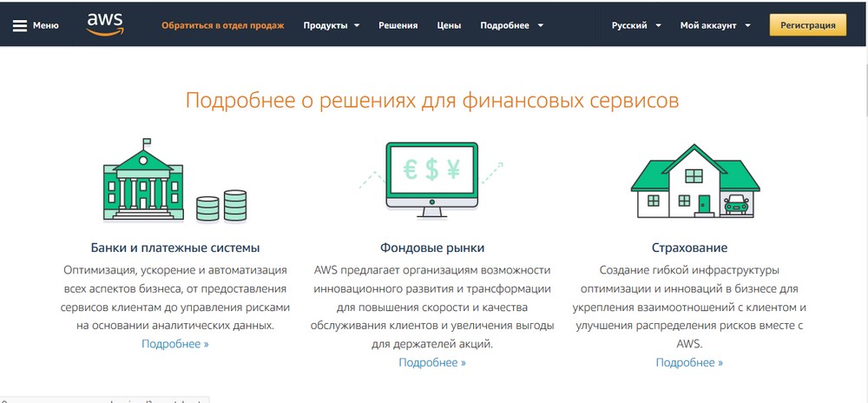Expand the Подробнее navigation dropdown
The width and height of the screenshot is (868, 403).
pos(512,25)
